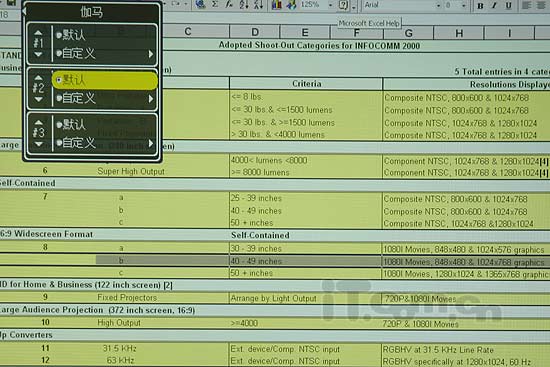The width and height of the screenshot is (550, 367).
Task: Select 默认 option under gamma #3
Action: [71, 124]
